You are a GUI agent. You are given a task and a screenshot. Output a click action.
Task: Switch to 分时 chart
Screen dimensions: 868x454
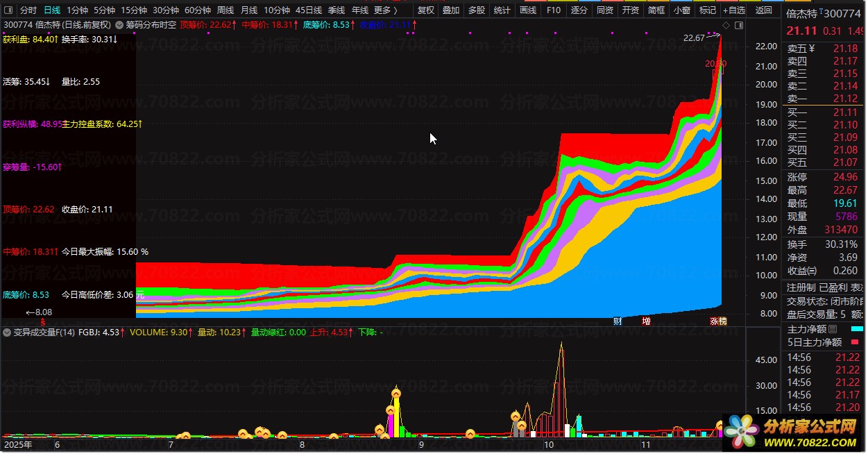(x=28, y=10)
